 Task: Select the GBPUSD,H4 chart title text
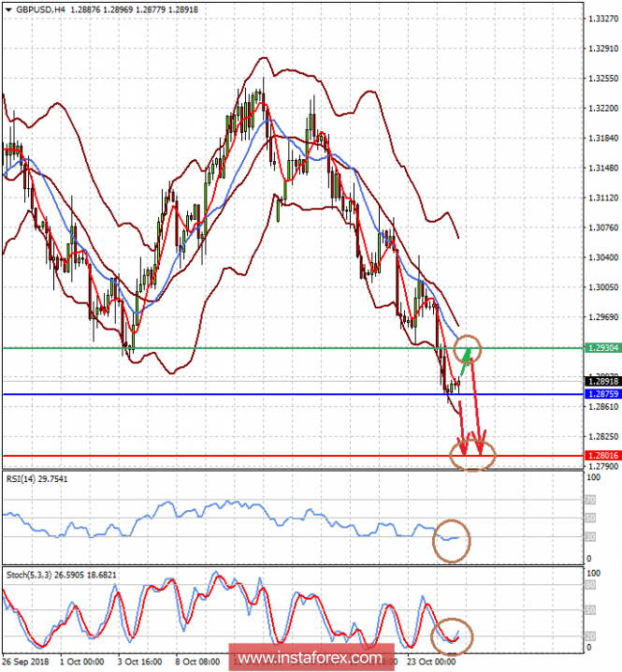click(x=41, y=10)
